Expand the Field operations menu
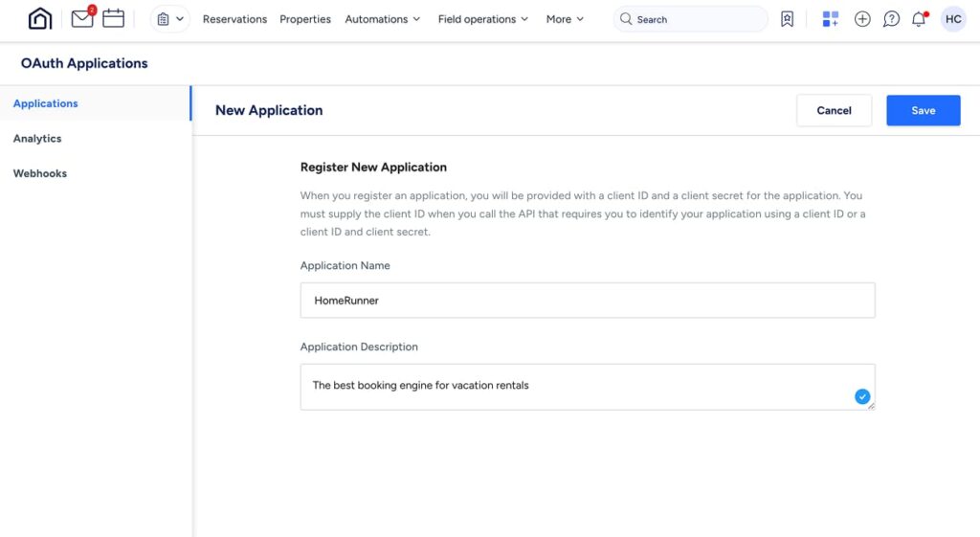 483,19
